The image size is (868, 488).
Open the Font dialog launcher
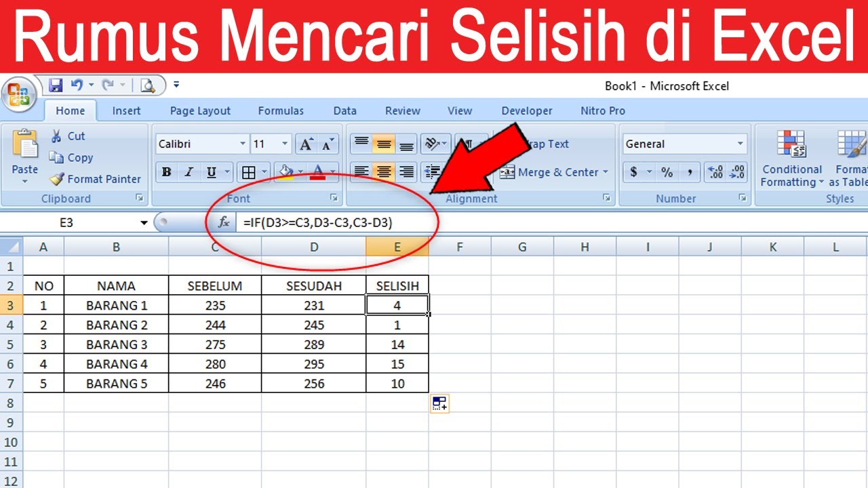[334, 198]
